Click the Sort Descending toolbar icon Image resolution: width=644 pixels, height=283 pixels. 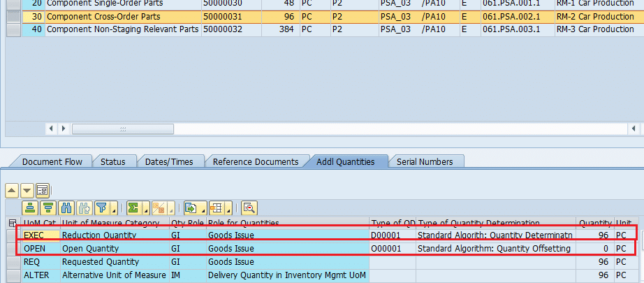(x=49, y=208)
